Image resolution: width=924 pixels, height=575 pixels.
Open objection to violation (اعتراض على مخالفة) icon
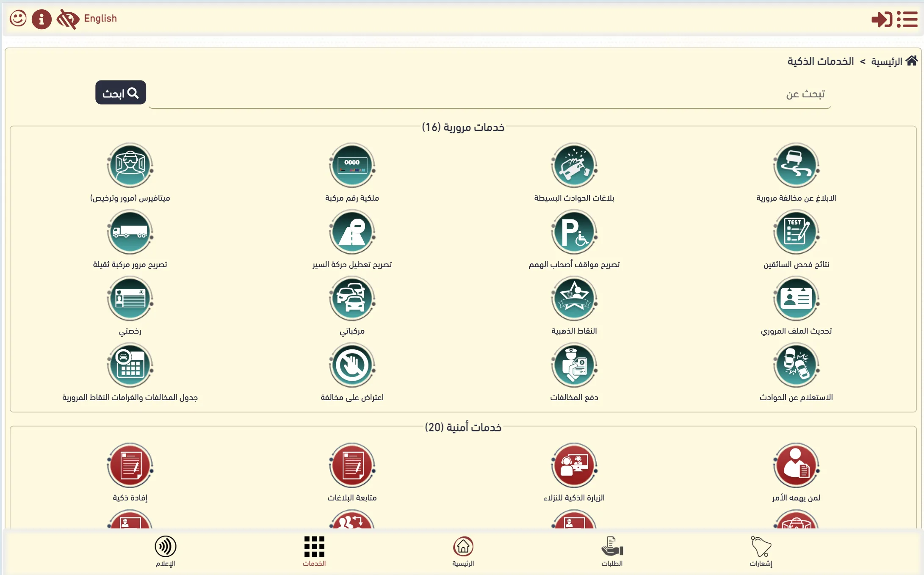[352, 365]
